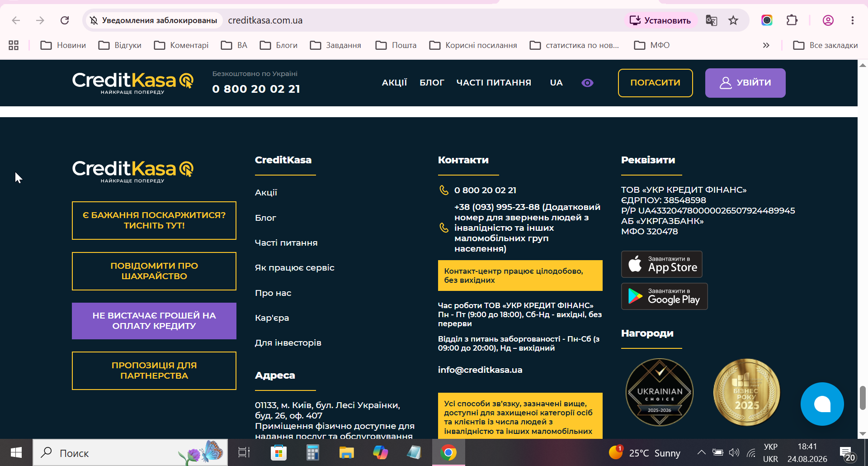Open the Для інвесторів link
Screen dimensions: 868x466
pos(288,343)
